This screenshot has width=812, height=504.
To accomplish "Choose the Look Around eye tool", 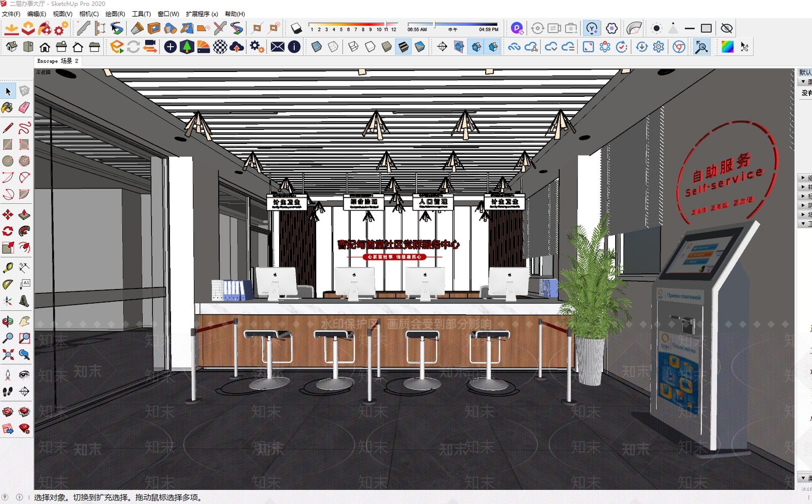I will tap(24, 375).
